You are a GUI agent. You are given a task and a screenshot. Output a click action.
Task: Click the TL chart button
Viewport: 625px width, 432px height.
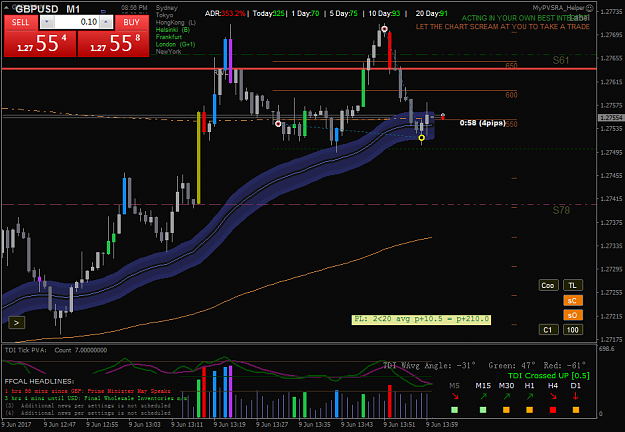[x=573, y=285]
